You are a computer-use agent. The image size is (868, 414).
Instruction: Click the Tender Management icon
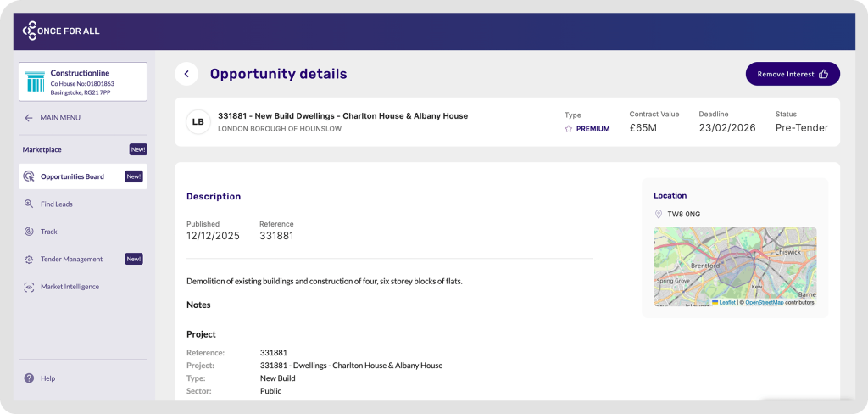tap(29, 259)
